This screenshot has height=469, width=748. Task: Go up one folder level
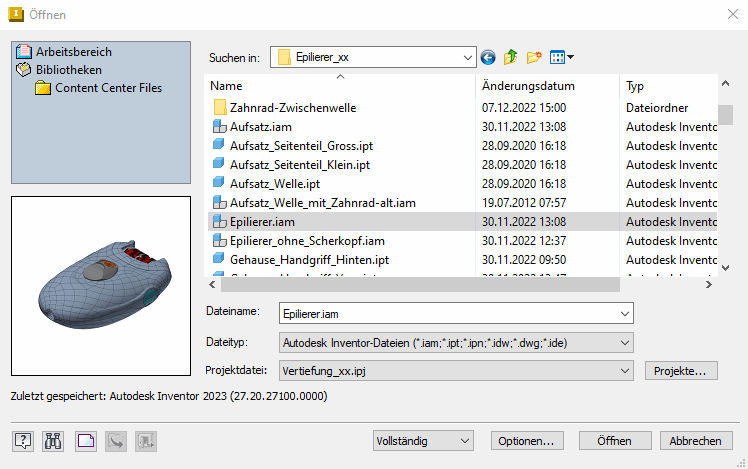click(x=510, y=58)
